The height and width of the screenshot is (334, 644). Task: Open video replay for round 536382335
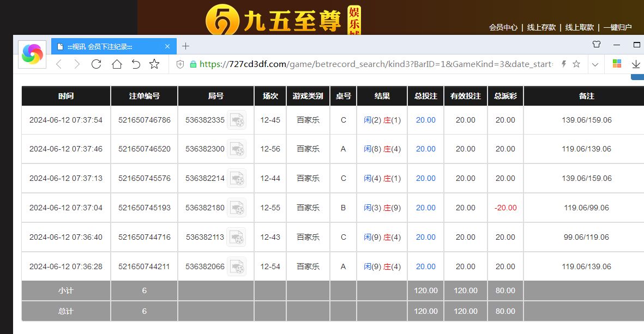(236, 120)
